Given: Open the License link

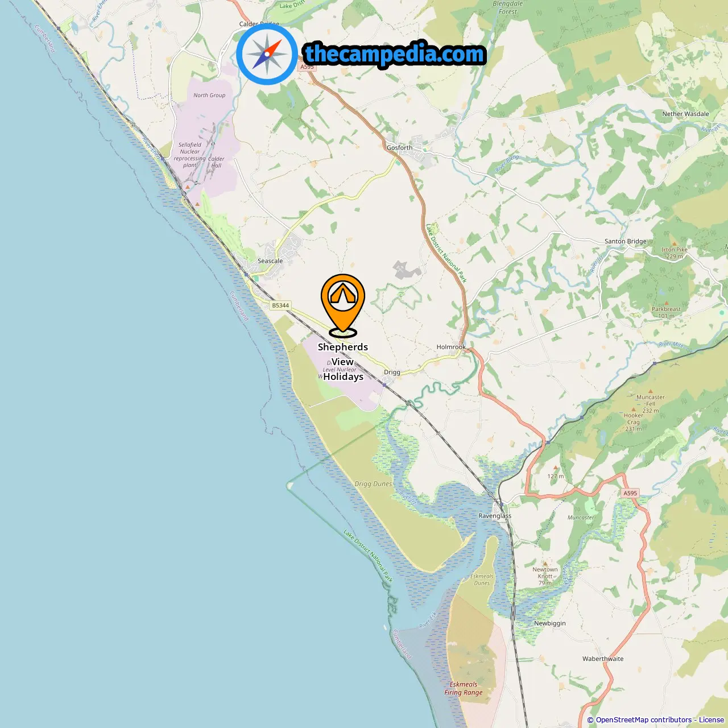Looking at the screenshot, I should [712, 720].
